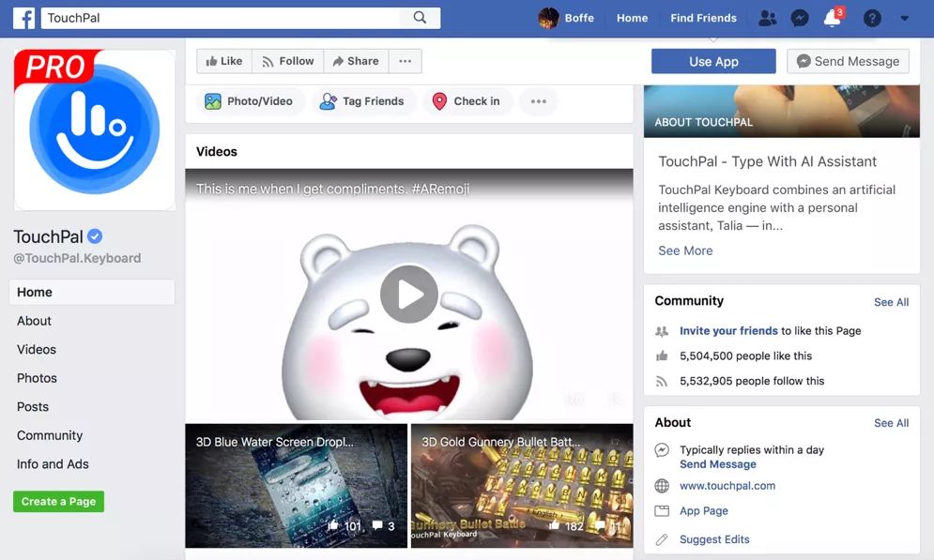Open the 3D Blue Water Screen video thumbnail
The height and width of the screenshot is (560, 934).
[x=296, y=486]
